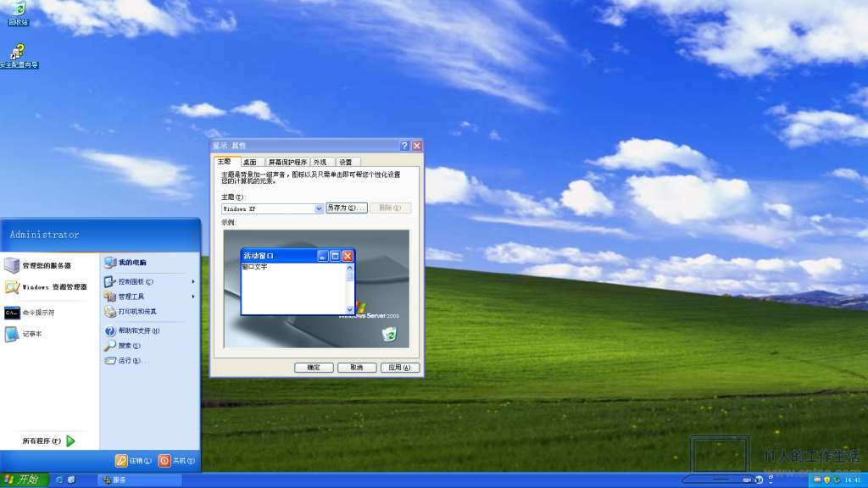Click the quick launch icon right of Internet Explorer
The image size is (868, 488).
(71, 480)
